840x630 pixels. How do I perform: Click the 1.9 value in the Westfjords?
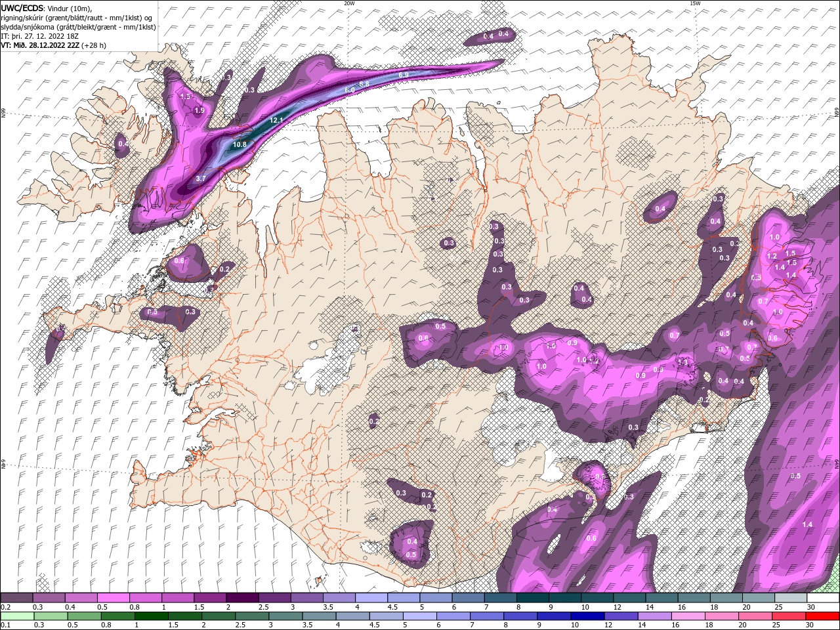click(x=199, y=110)
